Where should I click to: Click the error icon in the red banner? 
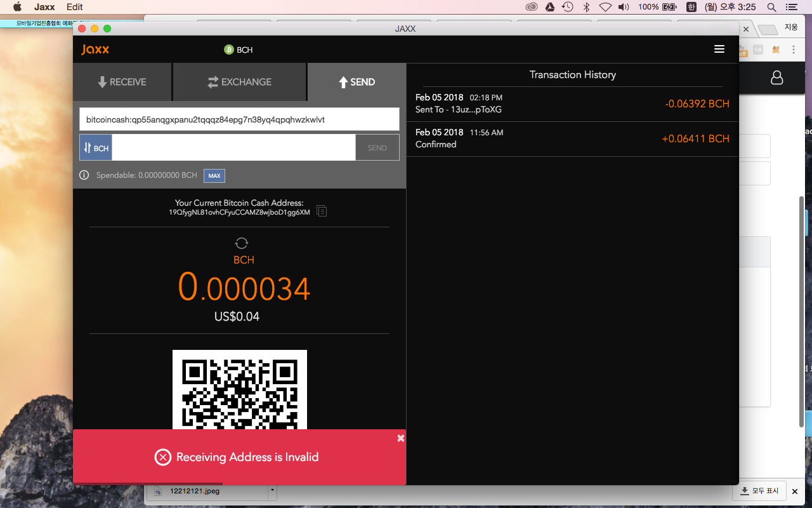point(163,457)
